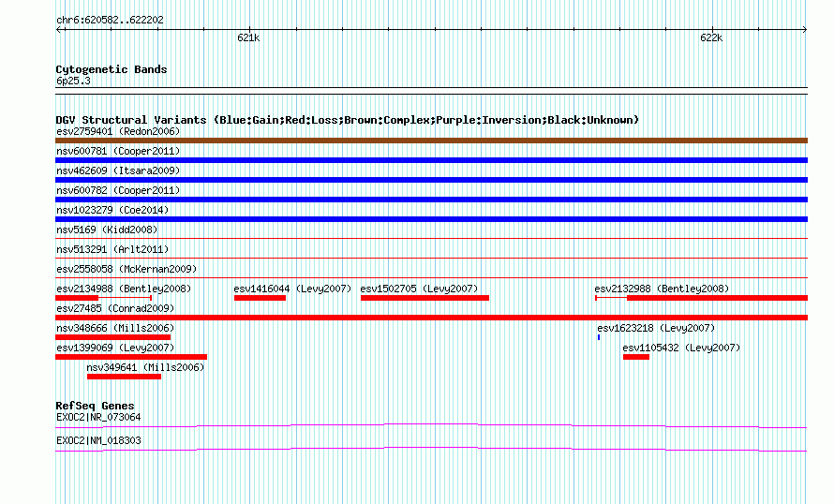Viewport: 834px width, 504px height.
Task: Select the red esv1399069 loss bar
Action: point(131,357)
